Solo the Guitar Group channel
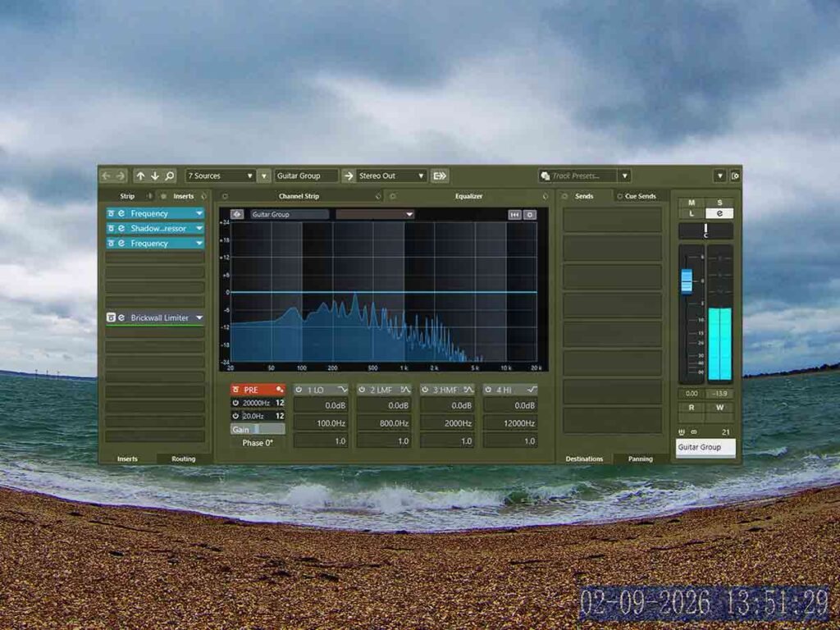This screenshot has width=840, height=630. click(719, 203)
